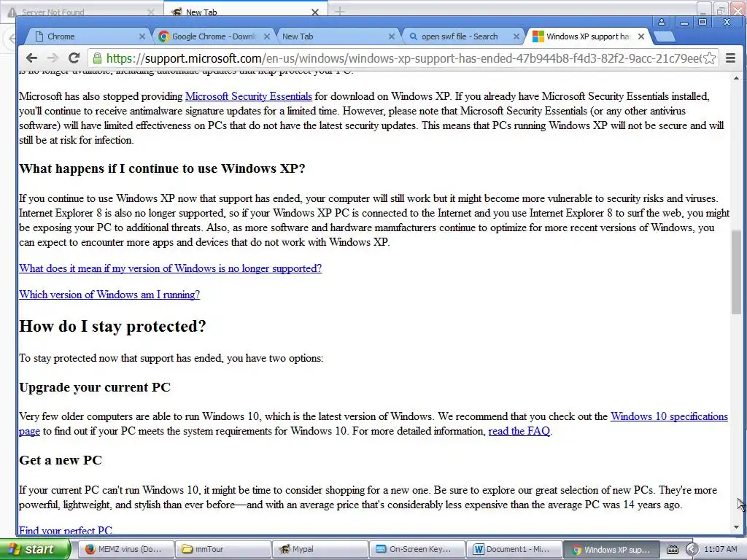
Task: Click the Chrome user profile icon
Action: (662, 22)
